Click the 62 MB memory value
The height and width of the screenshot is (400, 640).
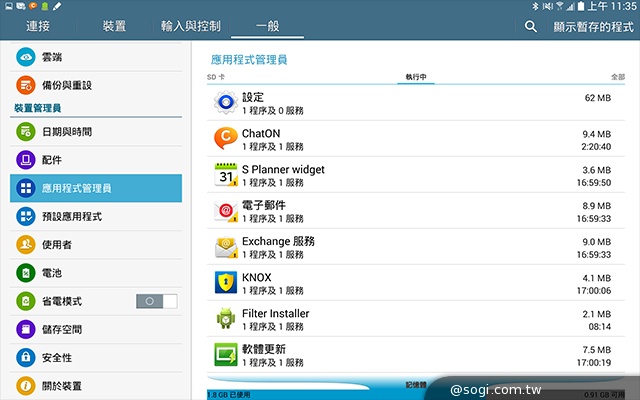[x=598, y=98]
